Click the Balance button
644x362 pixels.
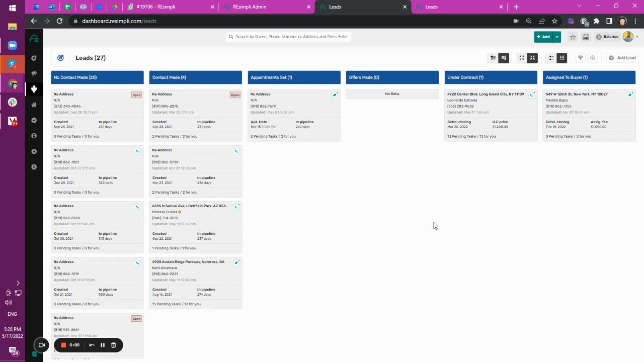(x=607, y=37)
